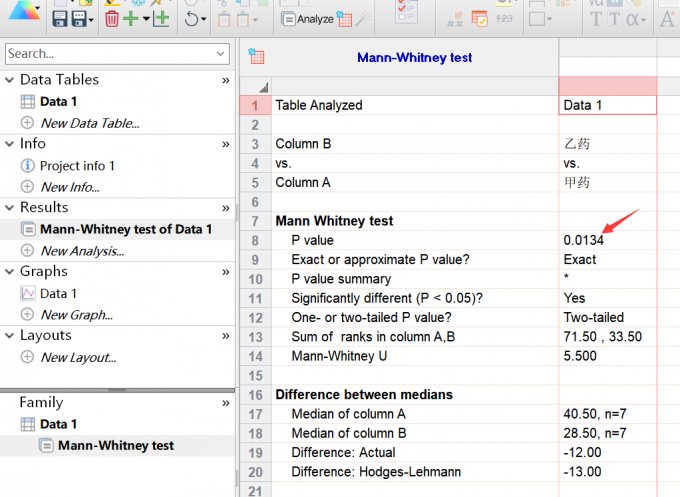The height and width of the screenshot is (497, 680).
Task: Select the P value cell 0.0134
Action: (608, 240)
